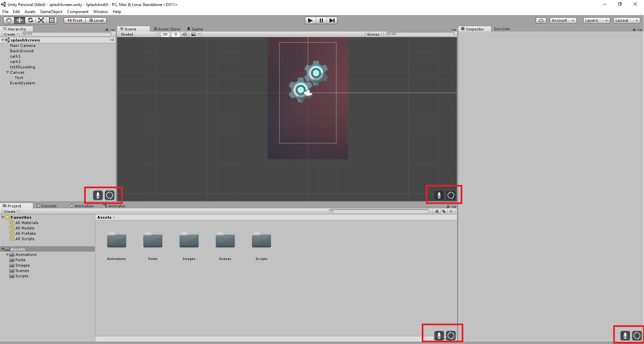Toggle Pivot handle position mode

(x=74, y=20)
